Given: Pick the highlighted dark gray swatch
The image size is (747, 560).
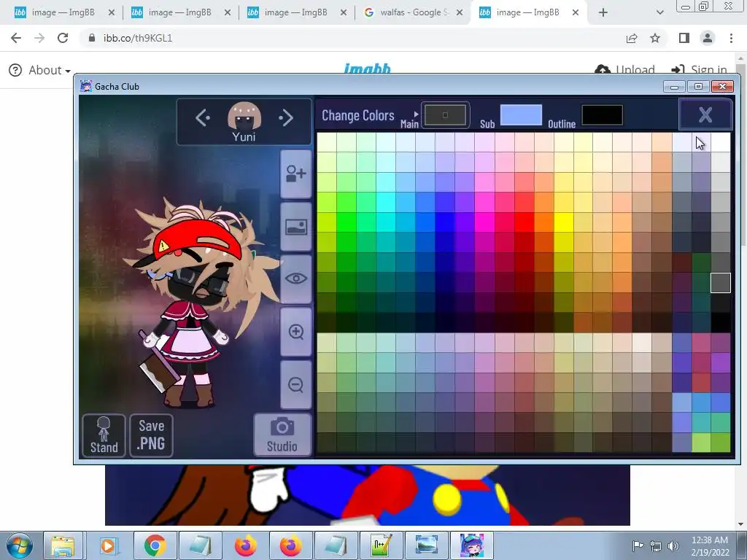Looking at the screenshot, I should (720, 283).
